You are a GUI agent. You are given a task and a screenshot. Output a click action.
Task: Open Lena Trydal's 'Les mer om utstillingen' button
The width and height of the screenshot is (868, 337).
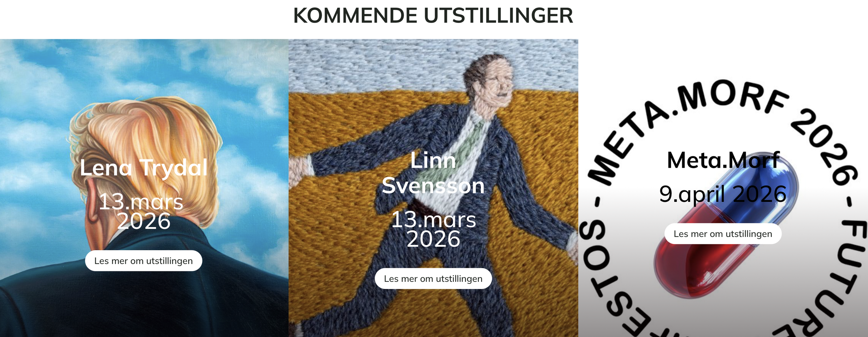(143, 261)
